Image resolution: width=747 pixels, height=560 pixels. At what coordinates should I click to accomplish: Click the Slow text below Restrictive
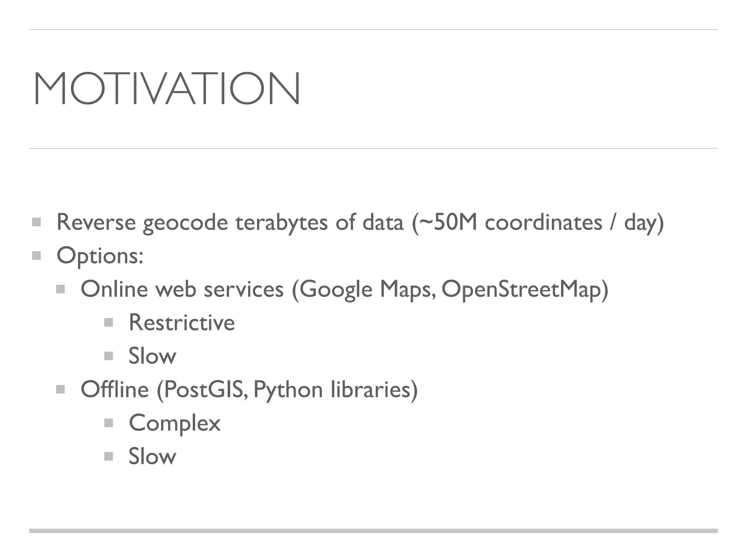point(152,356)
